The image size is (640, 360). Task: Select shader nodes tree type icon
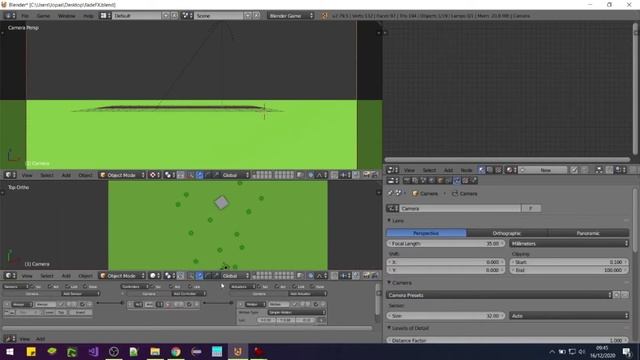tap(482, 170)
